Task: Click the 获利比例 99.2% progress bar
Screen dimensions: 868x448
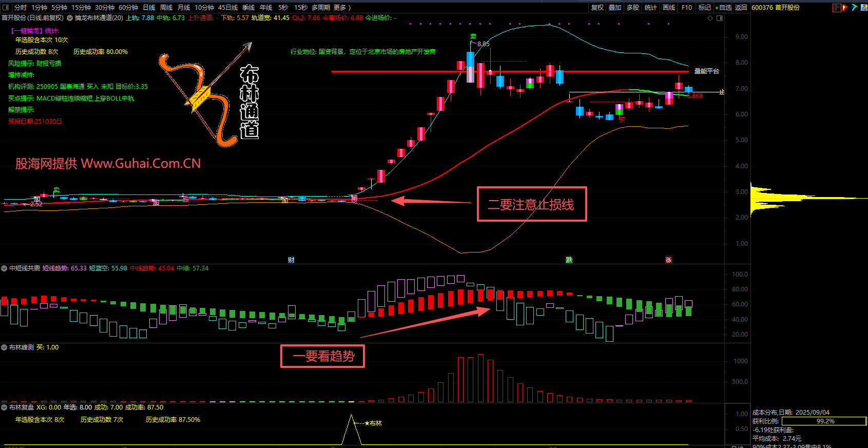Action: (x=824, y=421)
